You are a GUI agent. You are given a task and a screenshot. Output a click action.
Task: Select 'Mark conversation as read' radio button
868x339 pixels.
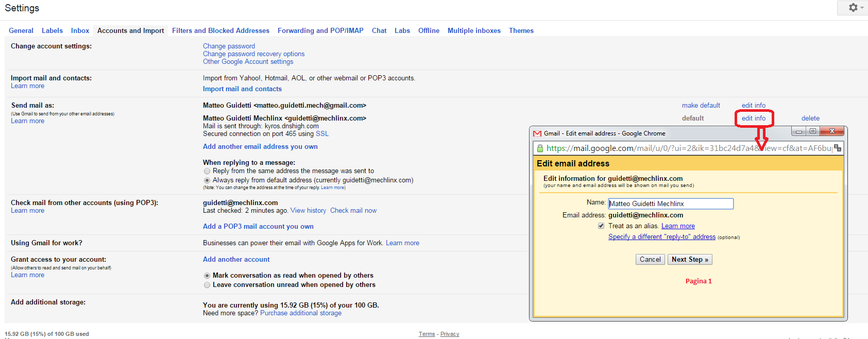[207, 276]
